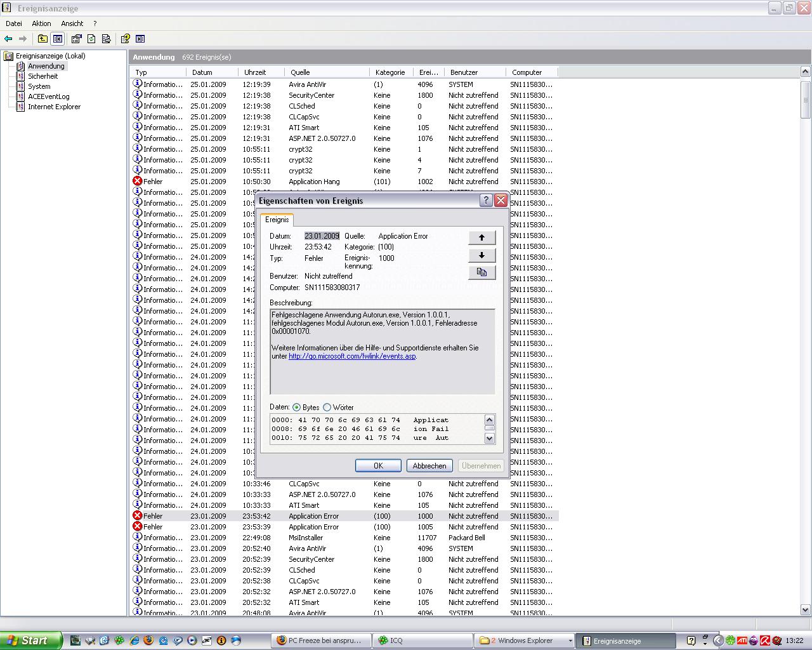Click the Avira red umbrella tray icon

tap(765, 640)
